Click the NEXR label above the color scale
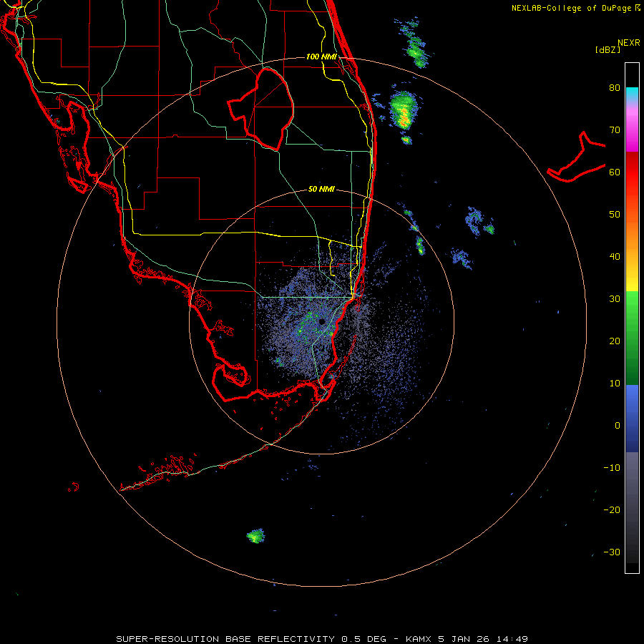This screenshot has height=644, width=644. pyautogui.click(x=629, y=43)
